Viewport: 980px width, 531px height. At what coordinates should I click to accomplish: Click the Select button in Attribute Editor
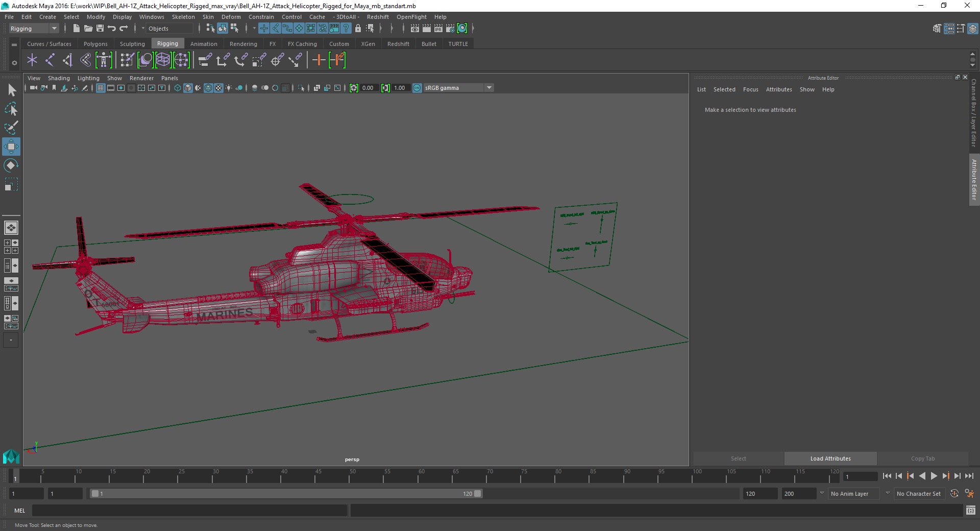(x=738, y=458)
